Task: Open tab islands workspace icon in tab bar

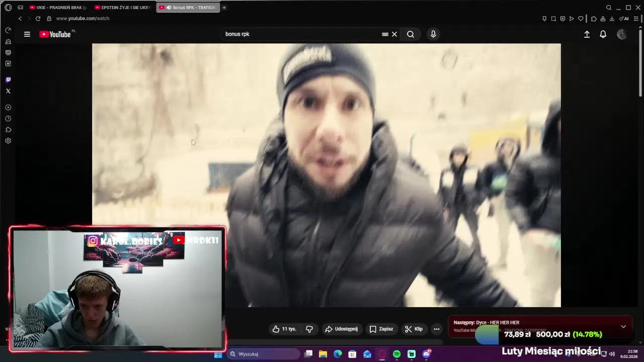Action: [x=20, y=8]
